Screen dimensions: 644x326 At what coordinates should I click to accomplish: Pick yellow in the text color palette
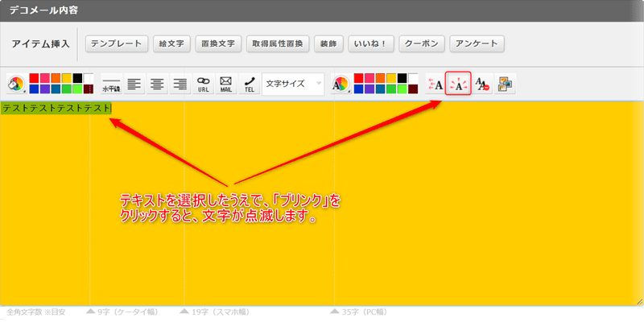tap(391, 78)
